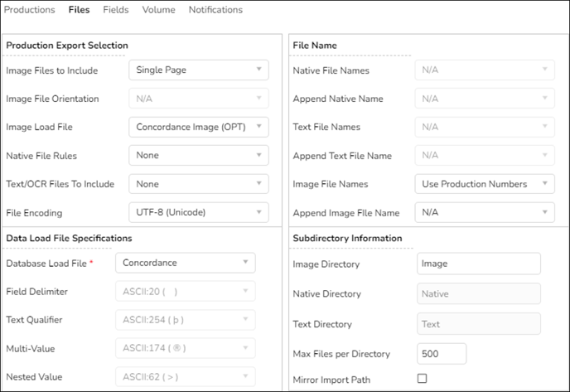Screen dimensions: 570x392
Task: Click the Native Directory input field
Action: pos(478,293)
